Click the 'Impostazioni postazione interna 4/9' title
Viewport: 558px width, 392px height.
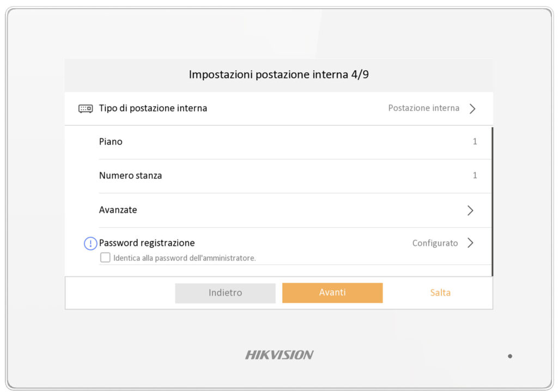tap(278, 75)
